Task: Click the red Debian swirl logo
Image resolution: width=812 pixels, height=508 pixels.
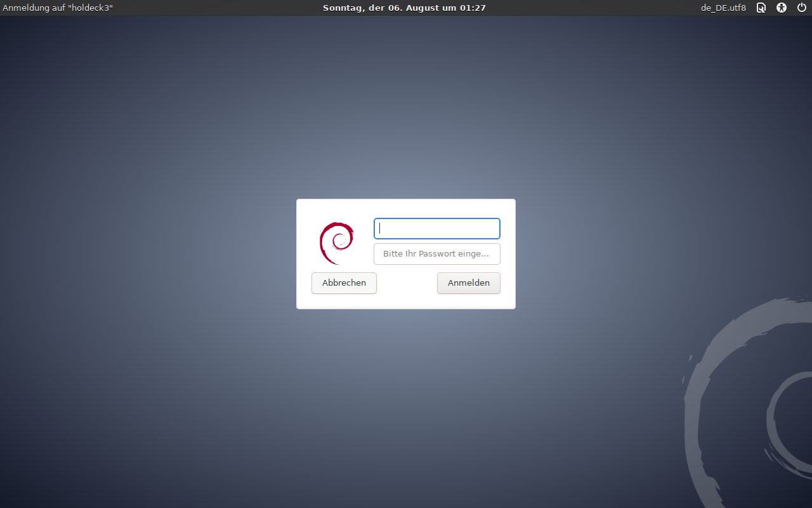Action: (x=336, y=243)
